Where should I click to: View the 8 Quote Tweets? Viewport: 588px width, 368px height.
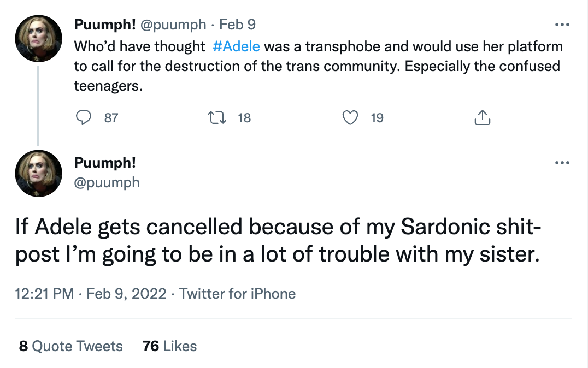pos(71,346)
